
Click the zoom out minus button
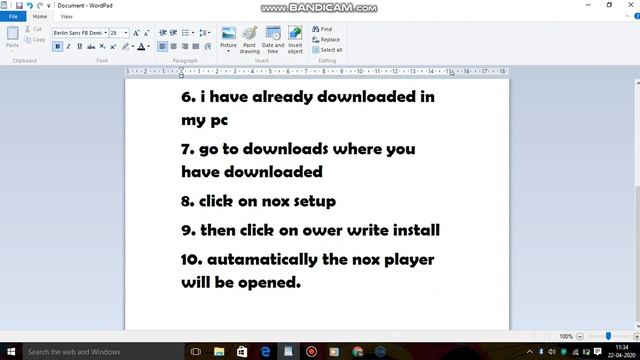[580, 336]
